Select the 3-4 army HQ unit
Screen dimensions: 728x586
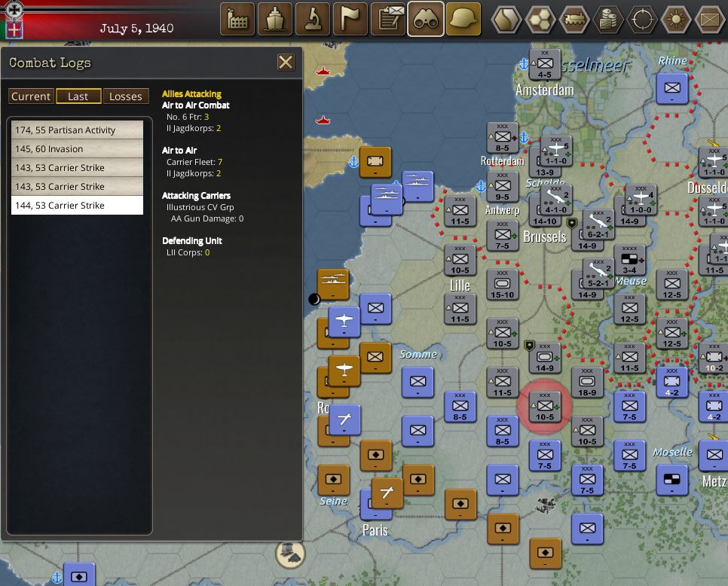tap(629, 260)
